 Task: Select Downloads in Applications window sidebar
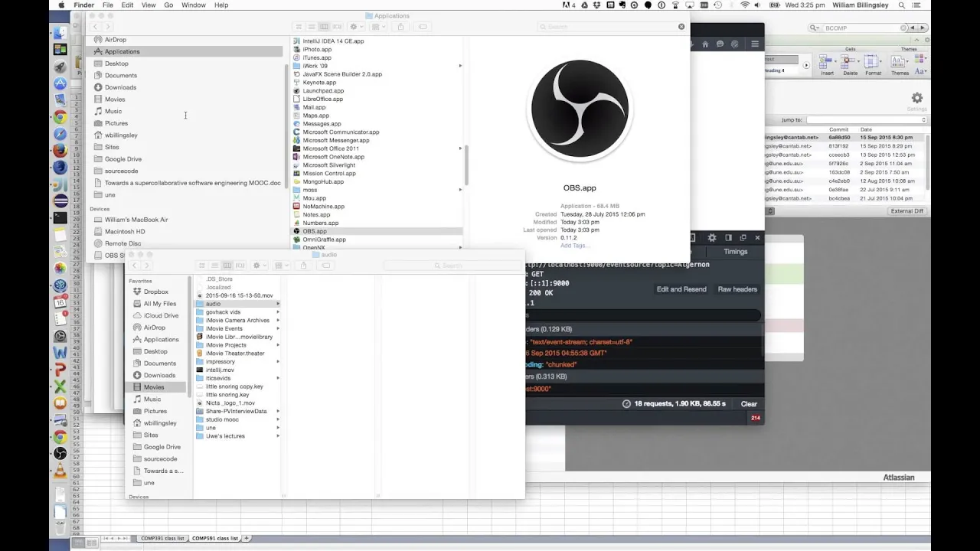click(120, 87)
